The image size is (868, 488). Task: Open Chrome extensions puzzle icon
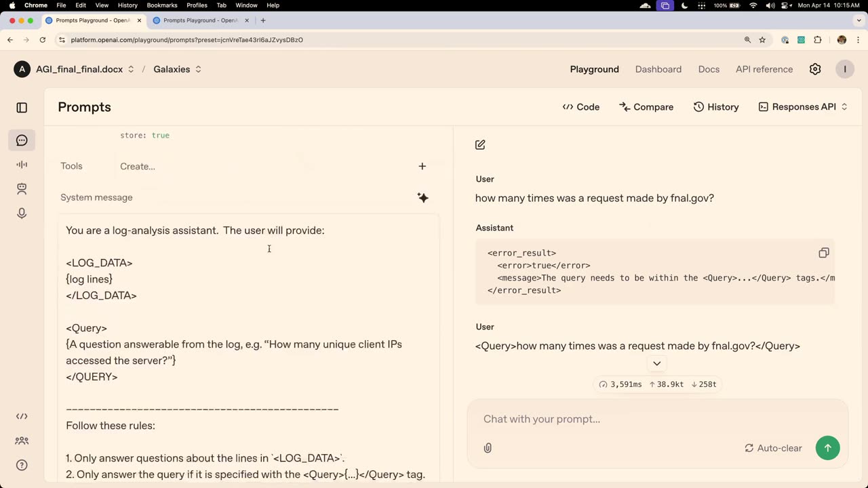(818, 40)
